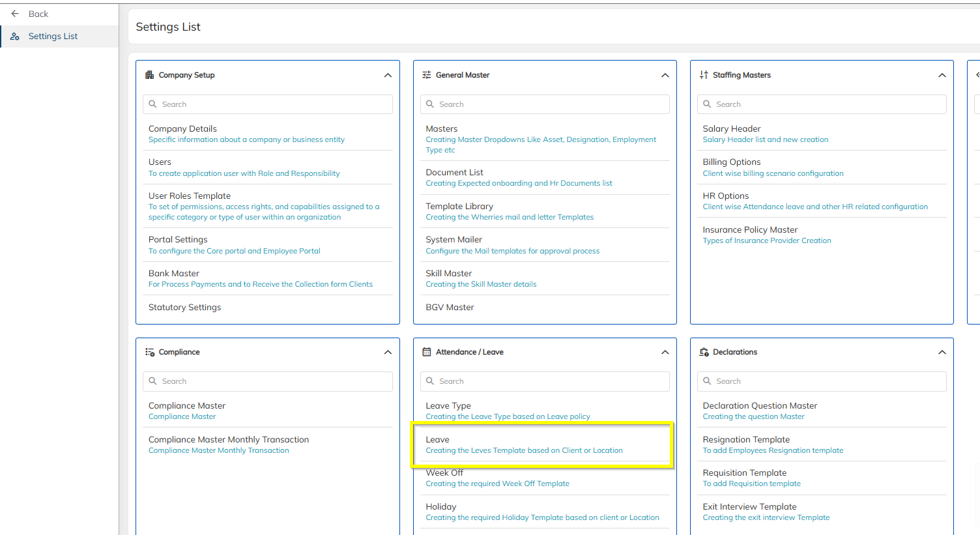
Task: Click the Settings List sidebar icon
Action: [x=15, y=36]
